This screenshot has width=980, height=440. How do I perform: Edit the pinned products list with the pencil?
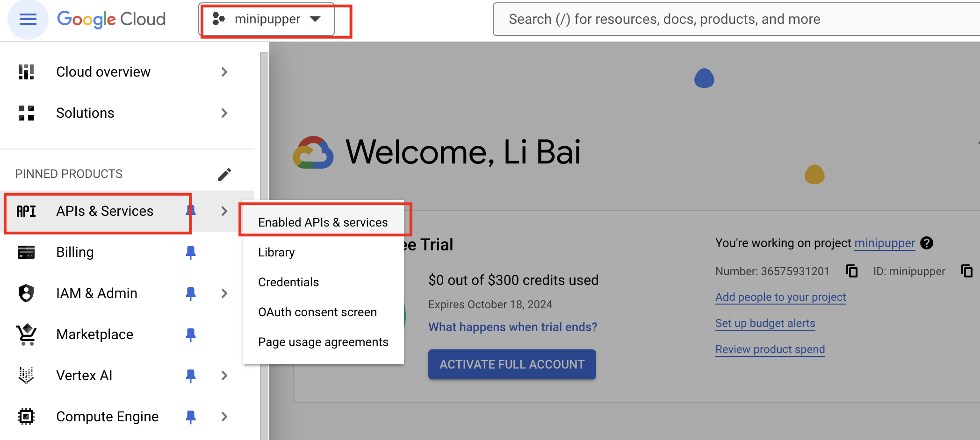(224, 174)
